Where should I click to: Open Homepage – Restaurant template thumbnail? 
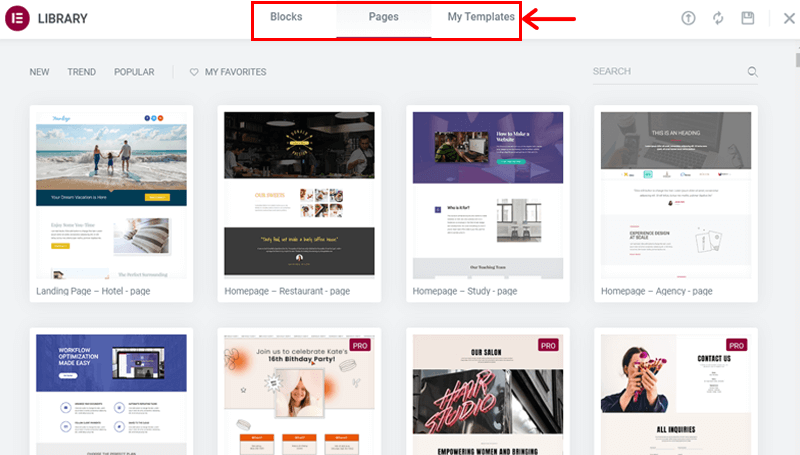pyautogui.click(x=299, y=195)
